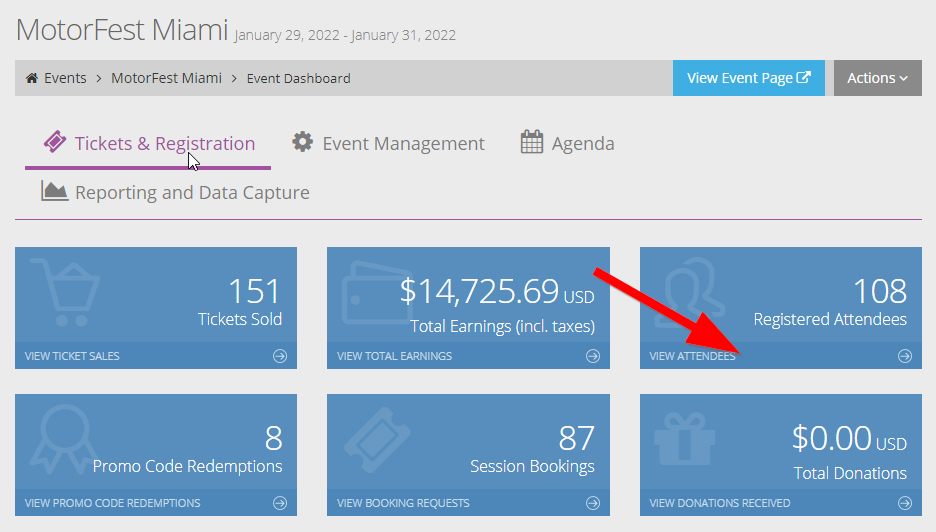Click arrow icon beside View Ticket Sales

tap(280, 356)
